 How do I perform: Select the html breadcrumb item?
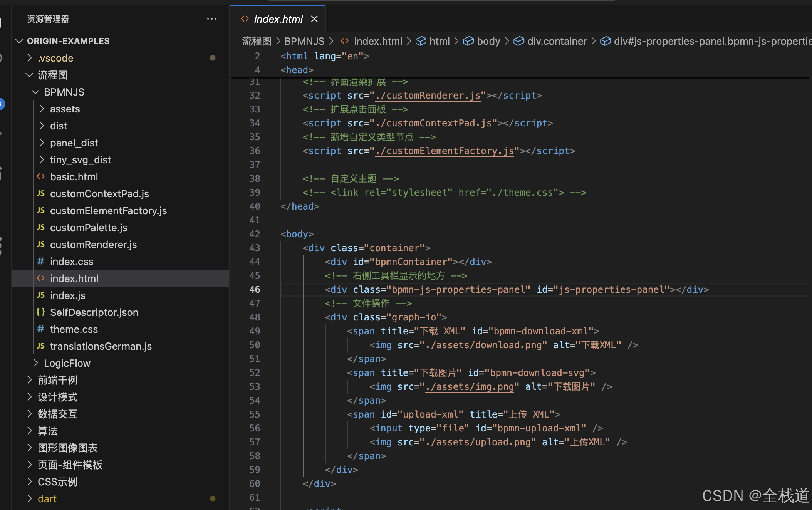click(440, 41)
